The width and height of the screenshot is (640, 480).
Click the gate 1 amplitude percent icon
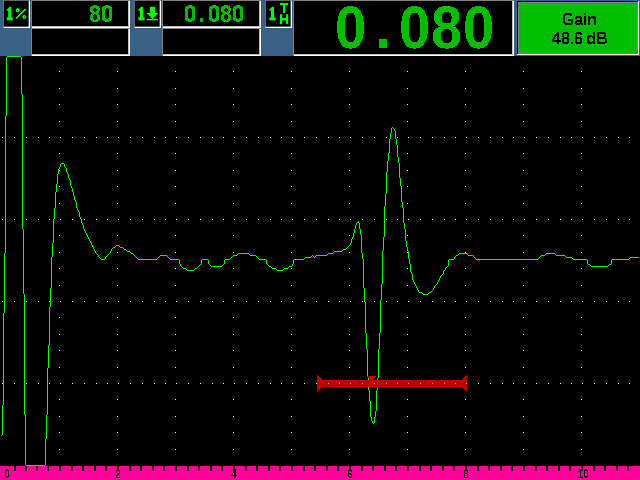pyautogui.click(x=15, y=14)
